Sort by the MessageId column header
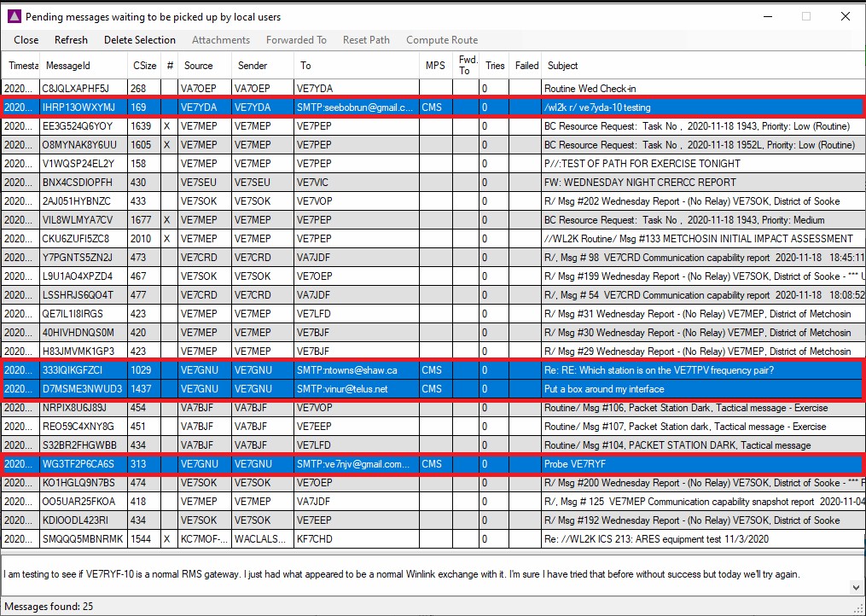Image resolution: width=866 pixels, height=616 pixels. tap(68, 66)
